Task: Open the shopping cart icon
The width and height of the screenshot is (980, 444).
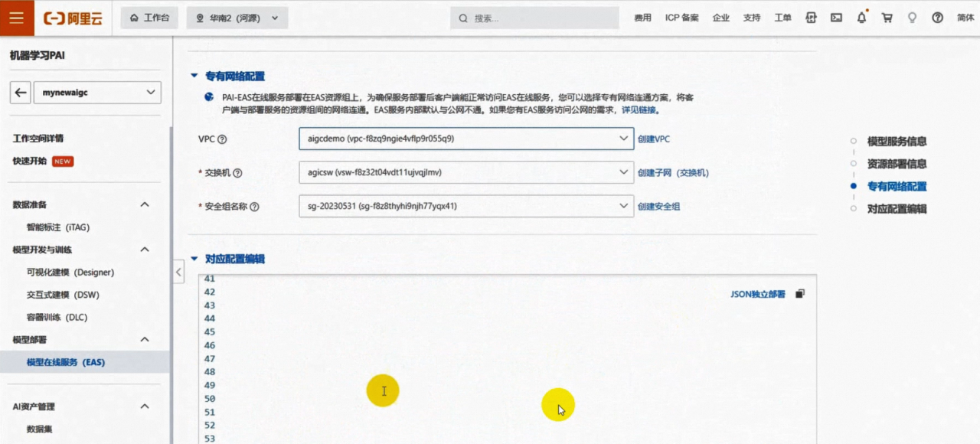Action: [x=887, y=17]
